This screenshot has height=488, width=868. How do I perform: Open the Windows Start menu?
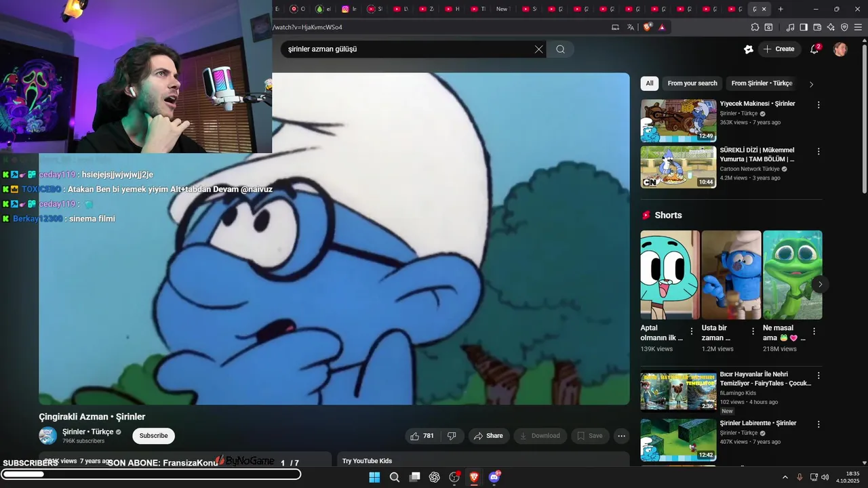pyautogui.click(x=374, y=477)
